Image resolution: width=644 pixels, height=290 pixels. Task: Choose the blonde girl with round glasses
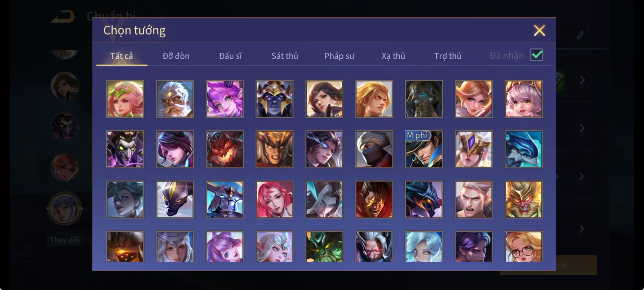pyautogui.click(x=523, y=246)
